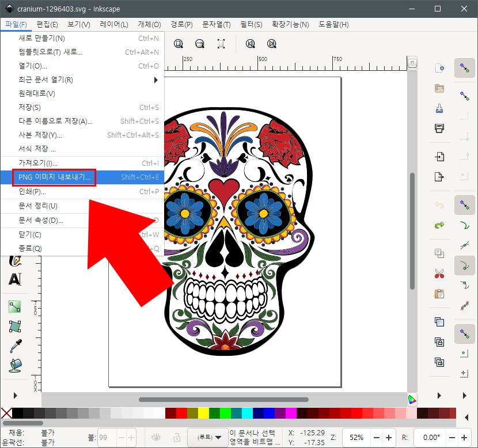Click the zoom percentage field showing 52%
This screenshot has height=448, width=478.
tap(356, 438)
